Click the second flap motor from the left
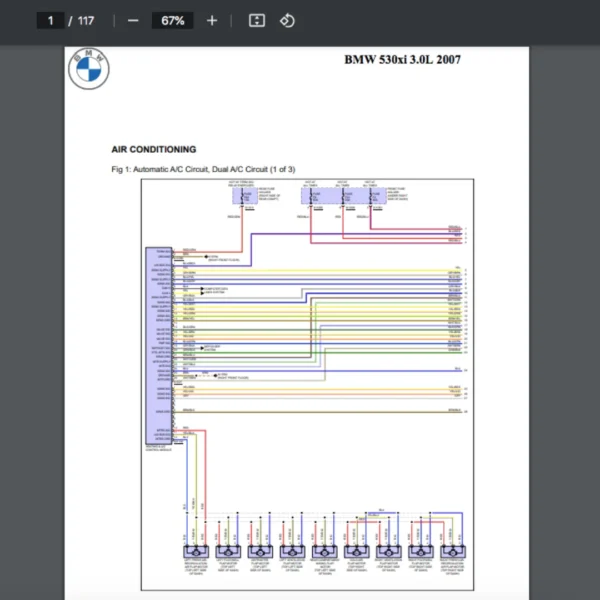 (228, 551)
